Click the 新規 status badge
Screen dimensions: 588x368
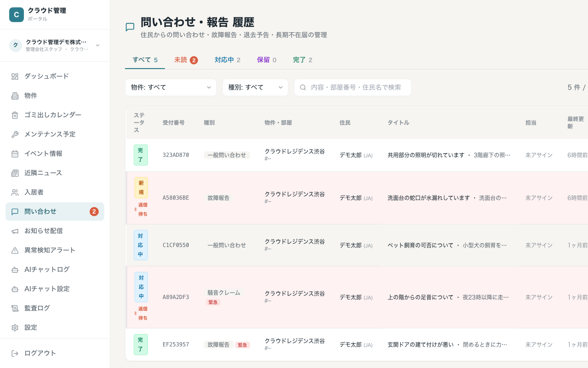pos(141,188)
